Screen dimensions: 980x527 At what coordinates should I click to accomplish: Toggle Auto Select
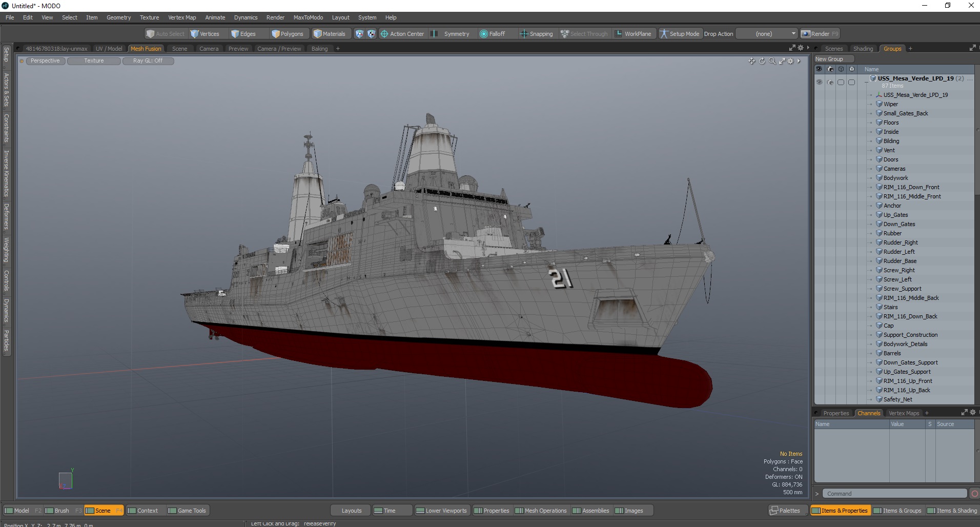coord(165,34)
